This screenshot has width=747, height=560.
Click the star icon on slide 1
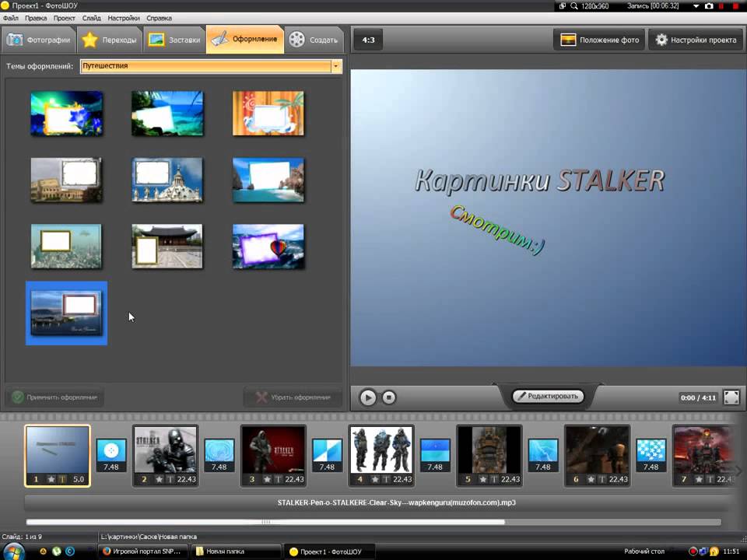tap(51, 480)
